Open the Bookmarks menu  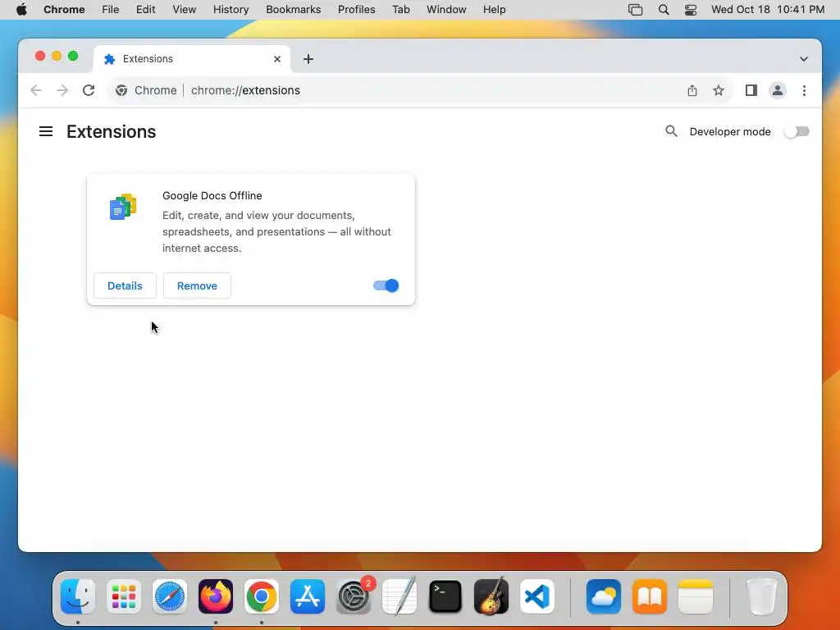[293, 10]
